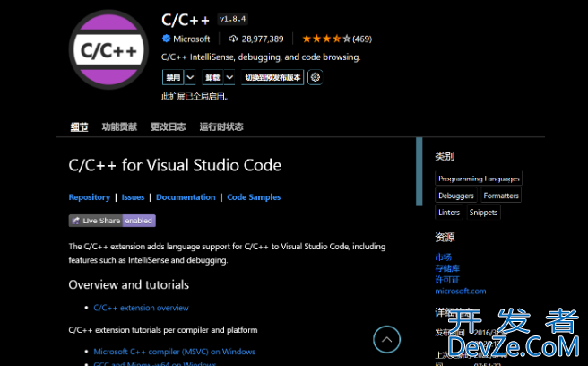Expand the 禁用 dropdown arrow
This screenshot has height=366, width=588.
(190, 78)
